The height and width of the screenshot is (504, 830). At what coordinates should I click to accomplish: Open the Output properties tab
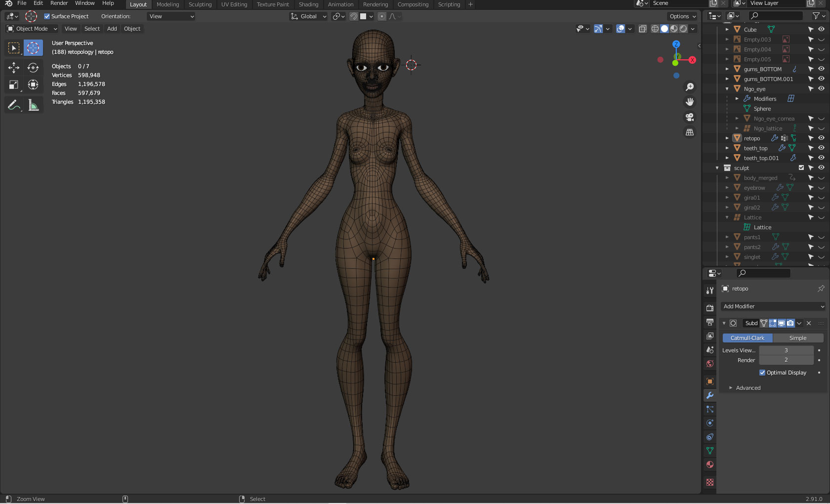pyautogui.click(x=710, y=322)
